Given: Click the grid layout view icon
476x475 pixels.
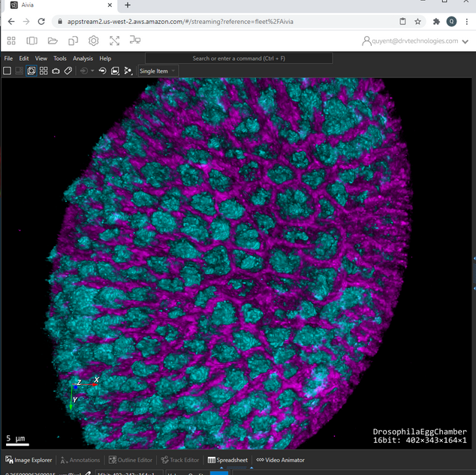Looking at the screenshot, I should click(x=44, y=71).
